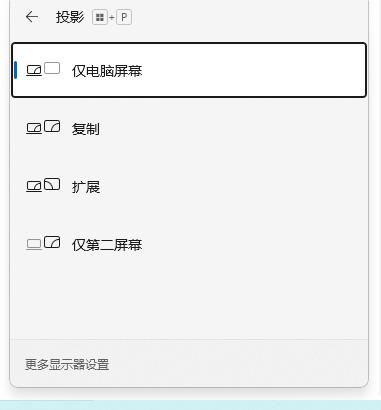
Task: Click the Duplicate (复制) display icon
Action: (x=43, y=128)
